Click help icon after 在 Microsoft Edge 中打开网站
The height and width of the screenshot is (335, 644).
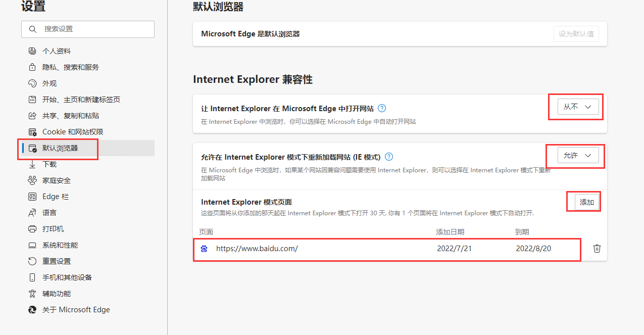click(382, 108)
